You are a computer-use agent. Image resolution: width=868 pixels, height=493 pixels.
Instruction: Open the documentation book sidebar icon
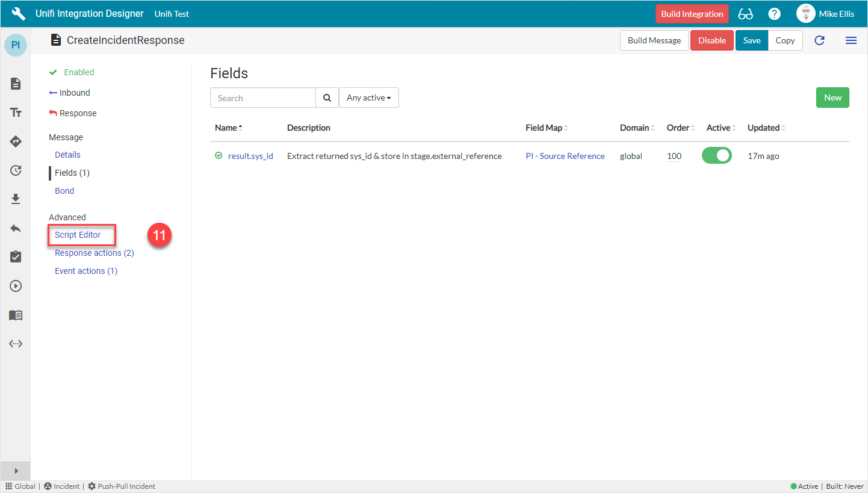click(x=15, y=315)
